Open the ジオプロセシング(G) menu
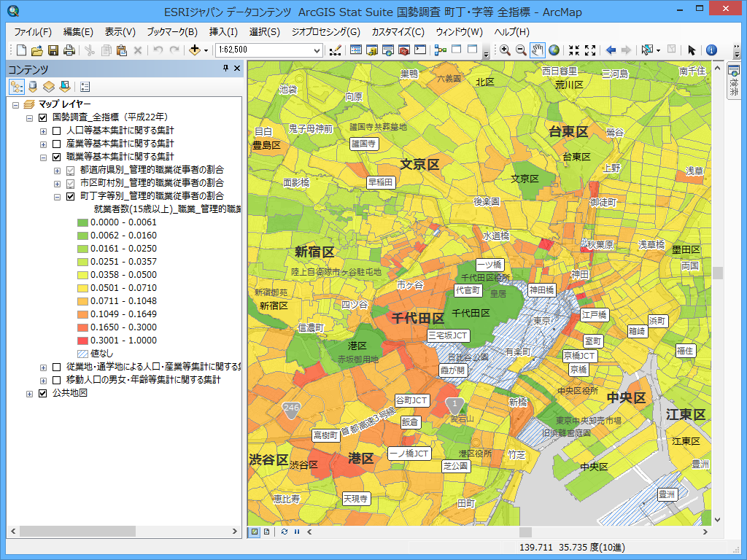This screenshot has width=747, height=560. [x=325, y=32]
